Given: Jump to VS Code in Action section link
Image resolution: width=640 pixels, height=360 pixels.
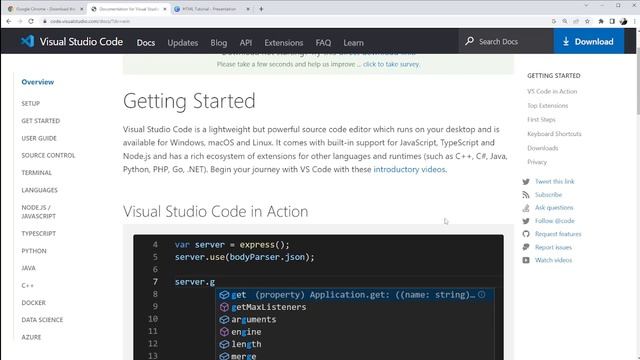Looking at the screenshot, I should coord(552,91).
